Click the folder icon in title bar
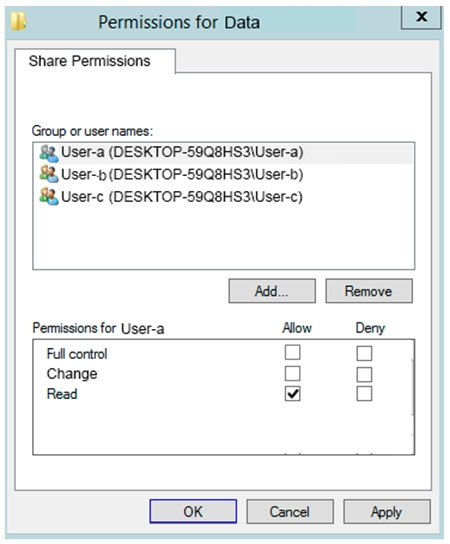This screenshot has height=544, width=450. (x=18, y=21)
